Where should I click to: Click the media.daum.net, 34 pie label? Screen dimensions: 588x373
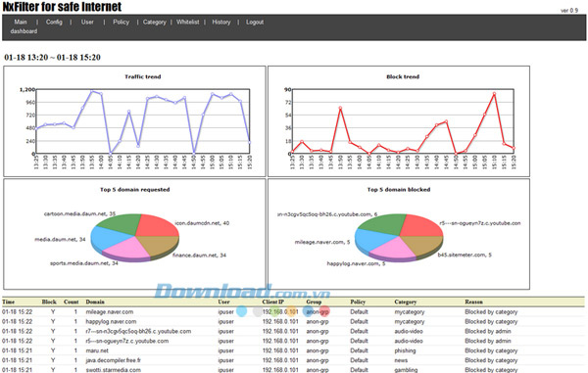60,239
